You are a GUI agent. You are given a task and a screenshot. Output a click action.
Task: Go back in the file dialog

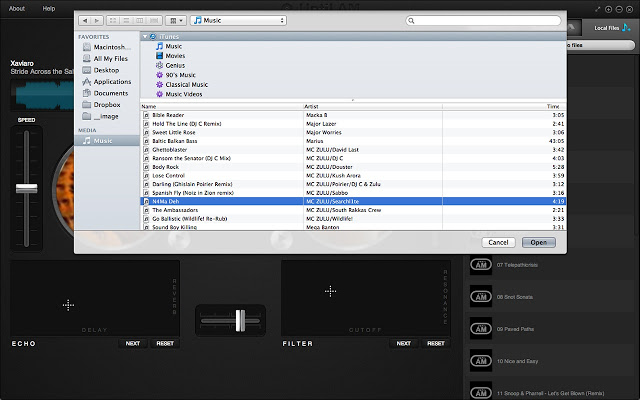pyautogui.click(x=85, y=20)
